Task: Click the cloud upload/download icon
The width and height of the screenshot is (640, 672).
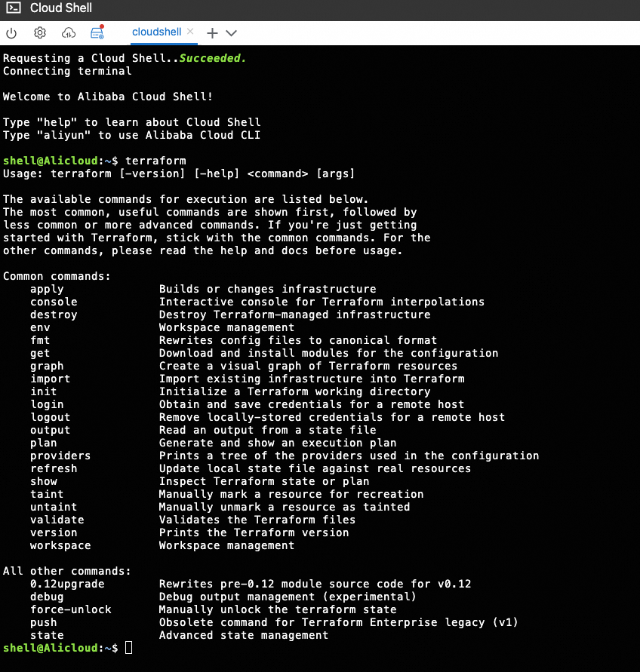Action: (x=69, y=33)
